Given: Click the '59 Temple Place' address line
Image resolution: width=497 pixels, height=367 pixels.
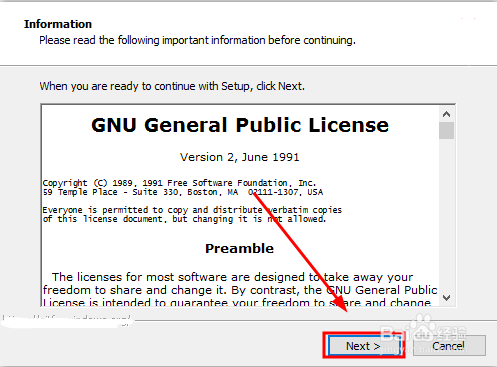Looking at the screenshot, I should pos(183,192).
